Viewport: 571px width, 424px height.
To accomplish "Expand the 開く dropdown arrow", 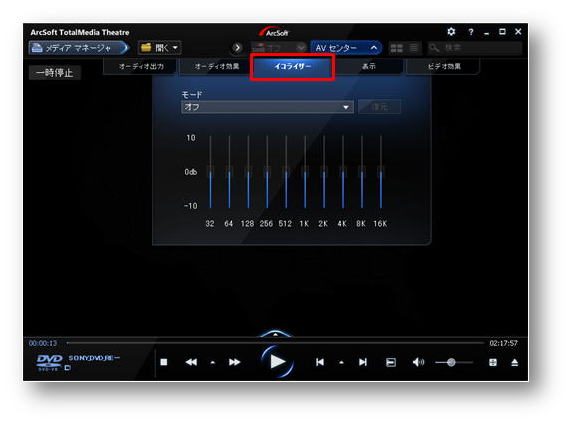I will (176, 48).
